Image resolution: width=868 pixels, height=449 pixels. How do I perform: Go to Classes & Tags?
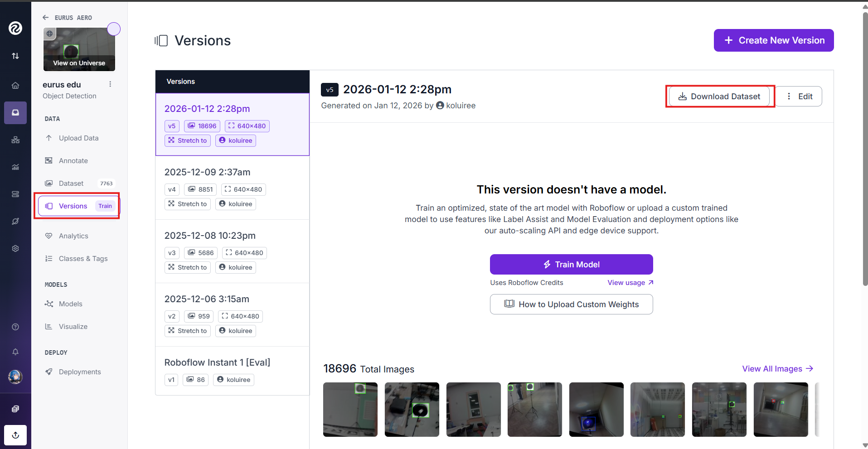83,258
